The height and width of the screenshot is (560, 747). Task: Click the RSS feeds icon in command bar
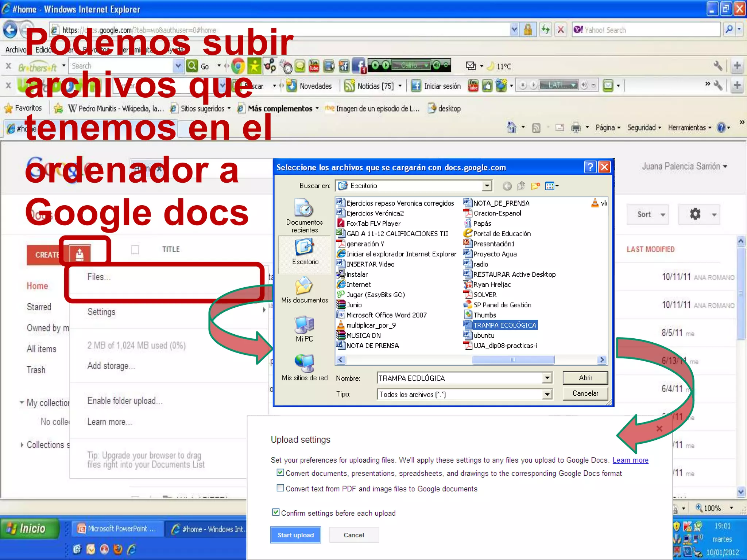(536, 128)
